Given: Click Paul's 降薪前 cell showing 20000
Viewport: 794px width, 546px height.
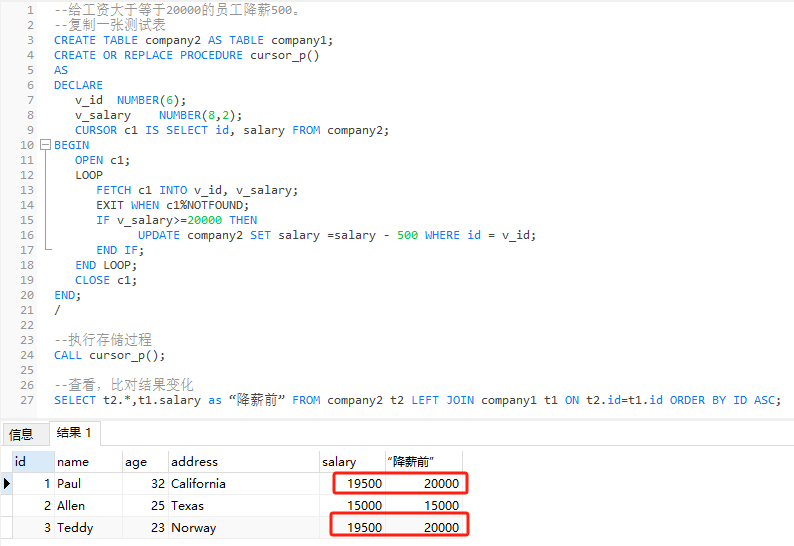Looking at the screenshot, I should (423, 483).
